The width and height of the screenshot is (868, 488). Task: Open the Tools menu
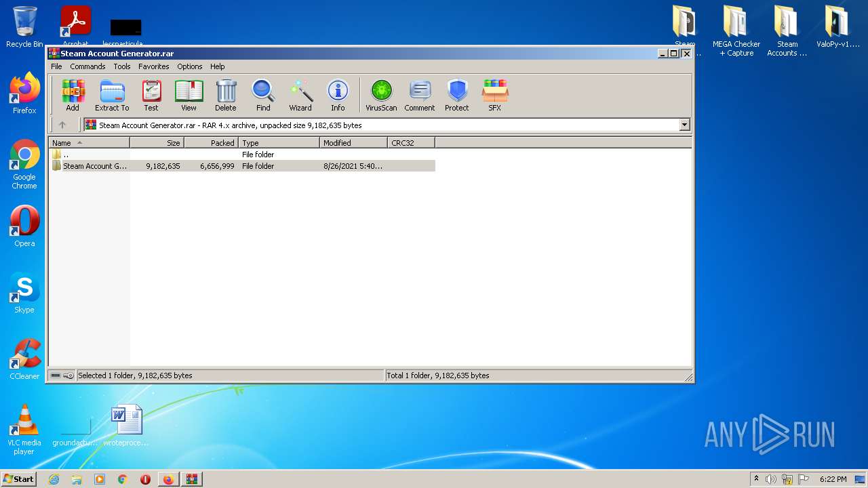coord(122,66)
